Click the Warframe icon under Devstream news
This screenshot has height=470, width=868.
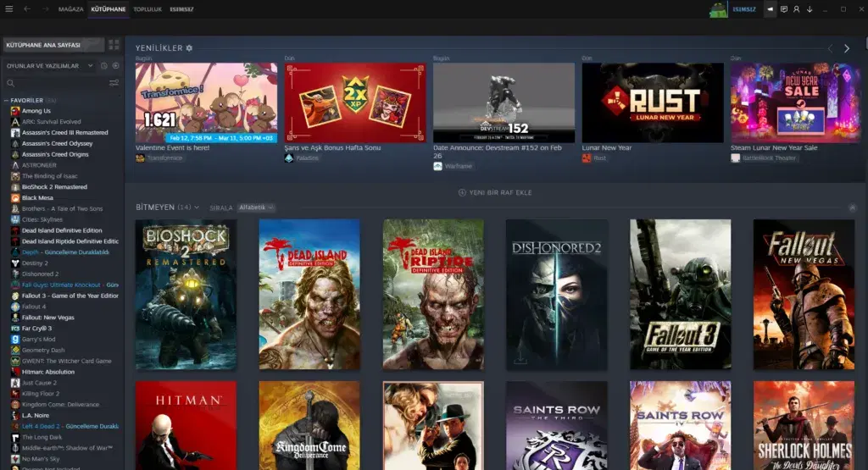click(438, 166)
